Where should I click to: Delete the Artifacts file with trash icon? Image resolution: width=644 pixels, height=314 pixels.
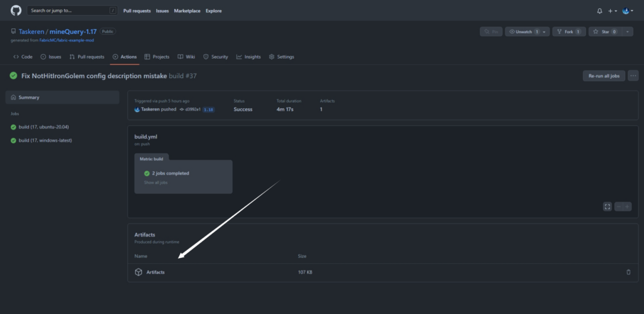click(628, 272)
